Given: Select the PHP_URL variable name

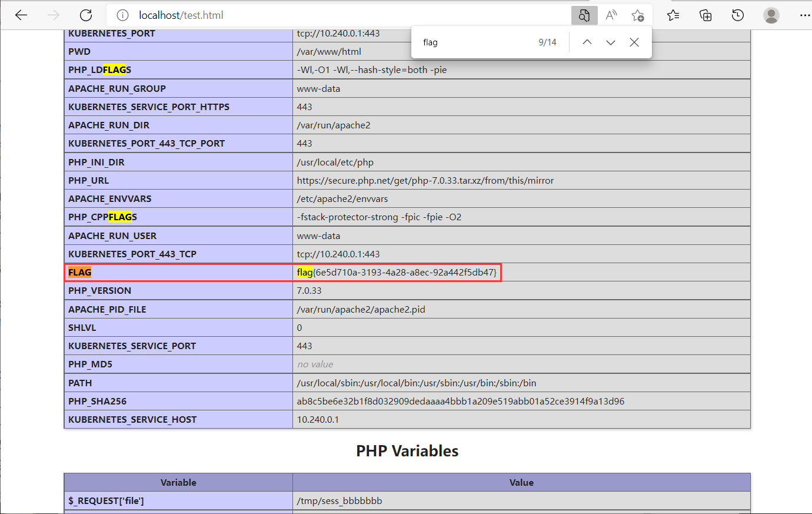Looking at the screenshot, I should 88,181.
